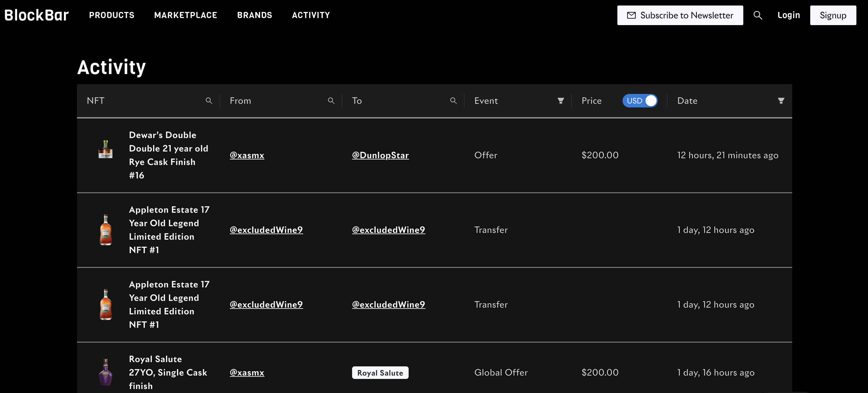This screenshot has height=393, width=868.
Task: Open the @xasmx link in the Dewar's row
Action: (x=247, y=155)
